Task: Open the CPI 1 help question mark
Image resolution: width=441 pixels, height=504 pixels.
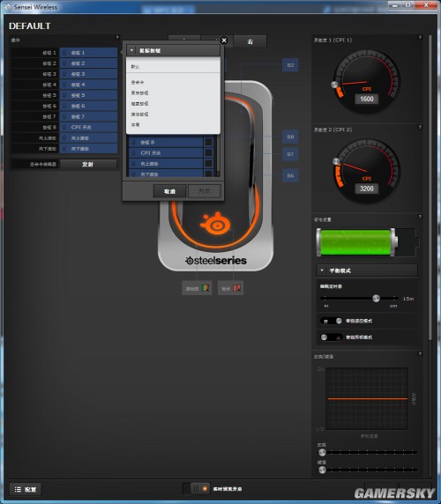Action: point(420,37)
